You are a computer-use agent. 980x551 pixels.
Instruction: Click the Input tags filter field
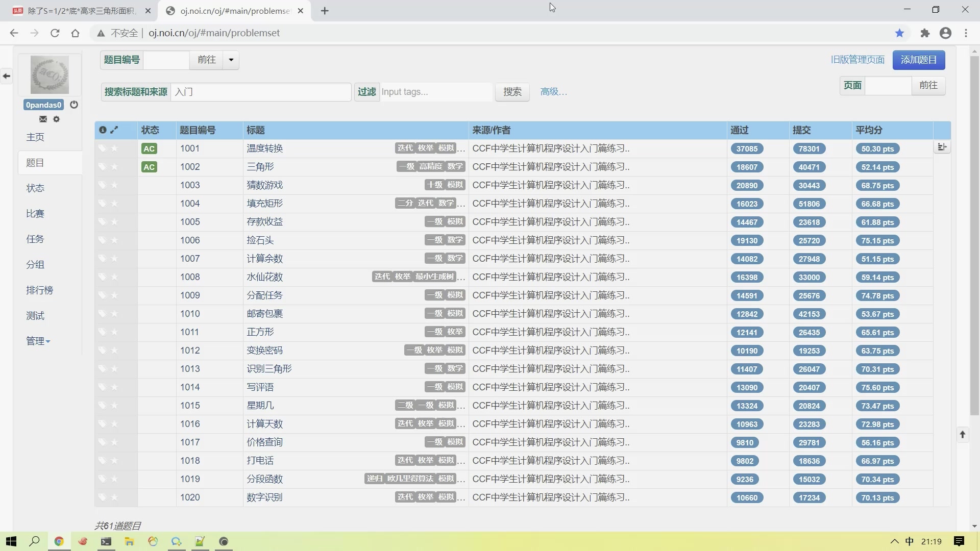[x=435, y=92]
